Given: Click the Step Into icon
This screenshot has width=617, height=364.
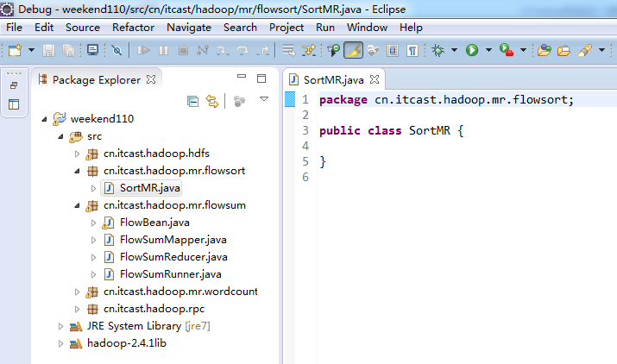Looking at the screenshot, I should coord(223,50).
